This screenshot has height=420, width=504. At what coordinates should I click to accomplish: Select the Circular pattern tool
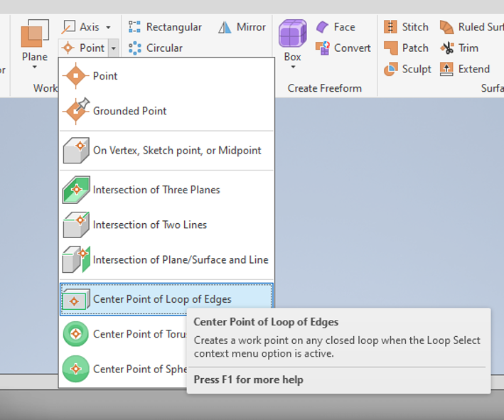pyautogui.click(x=156, y=48)
